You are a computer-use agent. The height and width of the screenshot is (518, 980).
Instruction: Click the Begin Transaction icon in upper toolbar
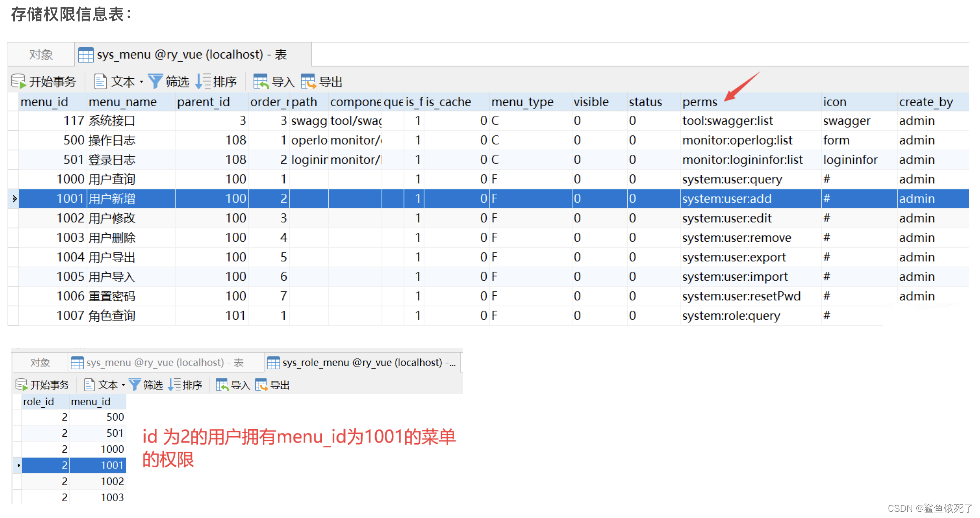[x=18, y=81]
